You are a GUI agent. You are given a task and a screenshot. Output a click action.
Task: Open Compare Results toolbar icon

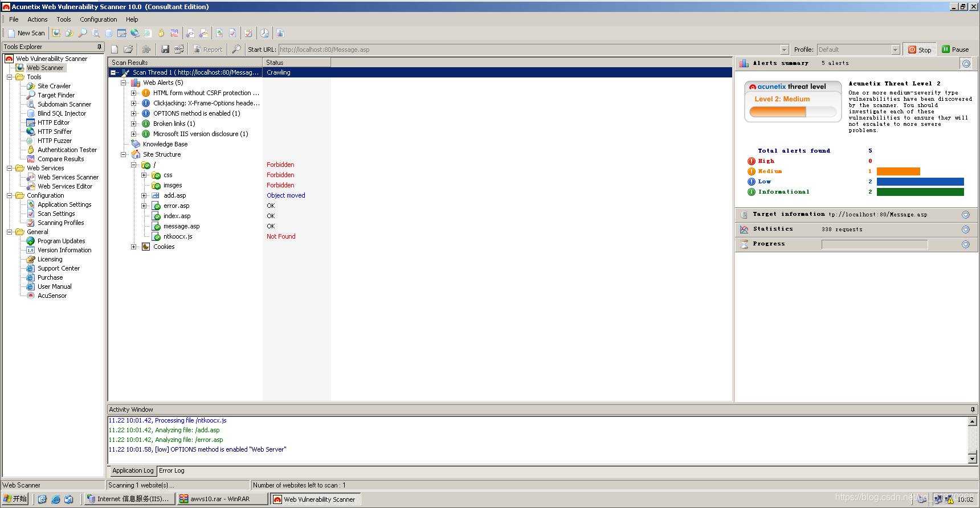(174, 33)
